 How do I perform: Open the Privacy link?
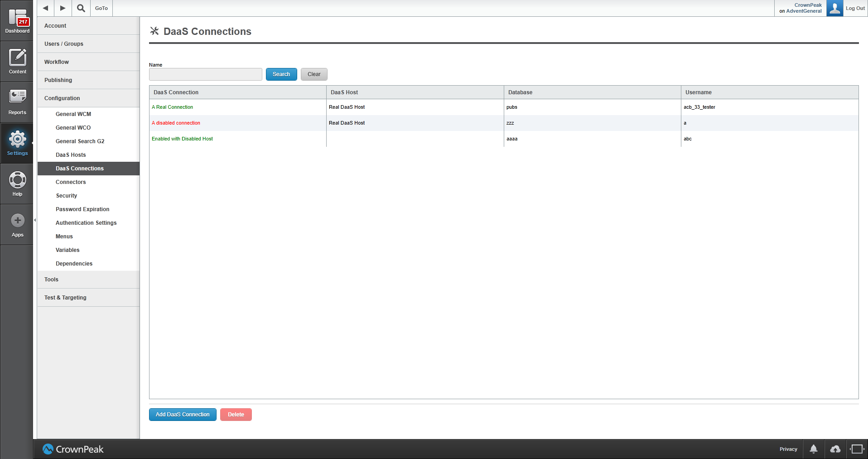click(x=788, y=449)
